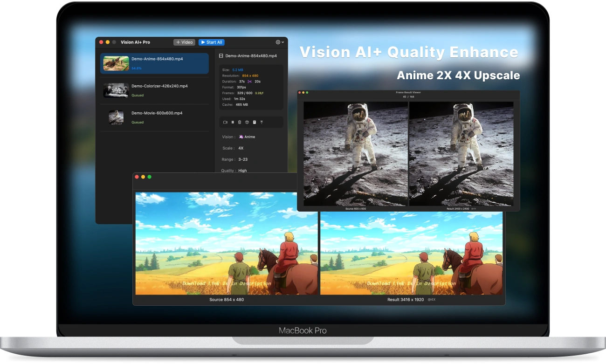The width and height of the screenshot is (606, 364).
Task: Click the astronaut source frame in Frame Result Viewer
Action: point(356,154)
